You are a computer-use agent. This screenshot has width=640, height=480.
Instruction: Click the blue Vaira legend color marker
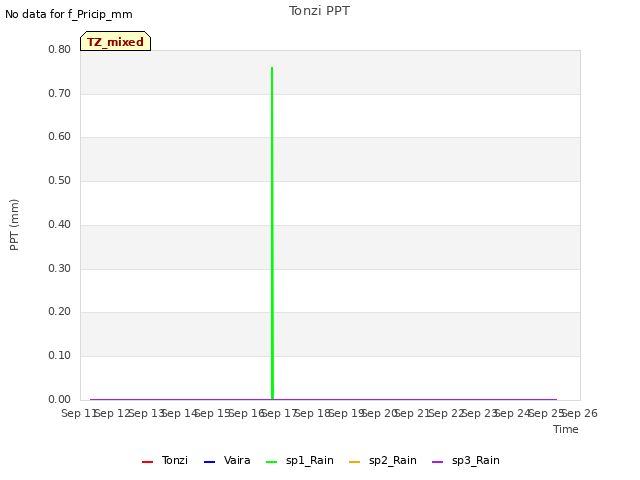coord(209,462)
